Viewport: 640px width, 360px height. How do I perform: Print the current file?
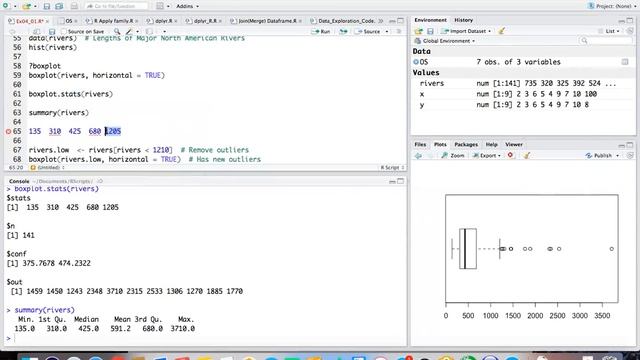74,7
